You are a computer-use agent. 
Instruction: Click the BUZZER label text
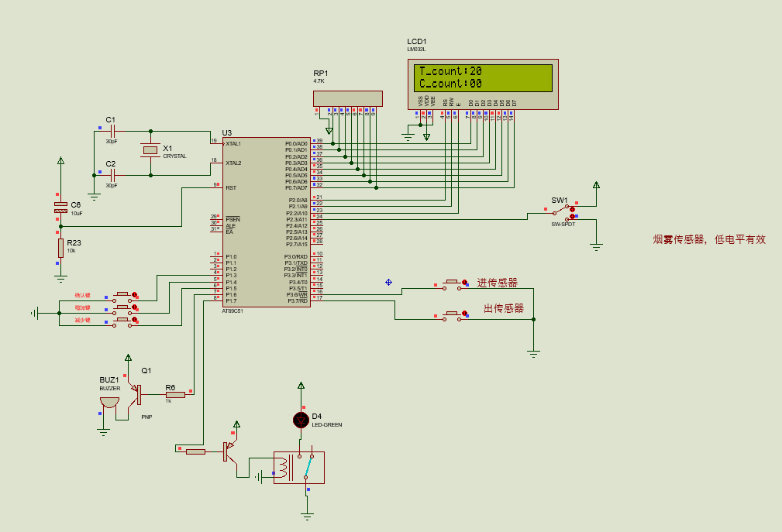click(x=110, y=388)
